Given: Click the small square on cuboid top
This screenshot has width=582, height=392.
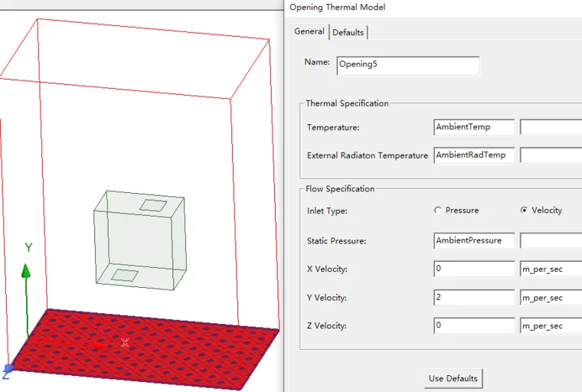Looking at the screenshot, I should (x=152, y=204).
